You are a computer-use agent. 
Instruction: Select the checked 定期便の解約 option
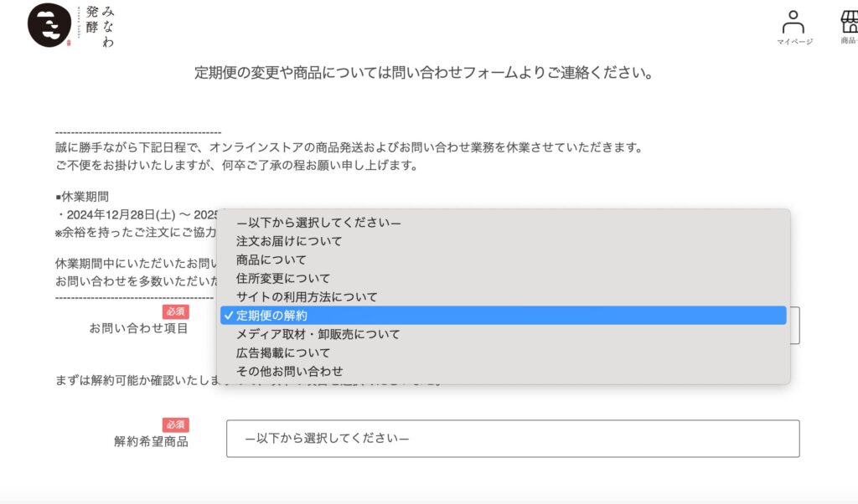[504, 316]
